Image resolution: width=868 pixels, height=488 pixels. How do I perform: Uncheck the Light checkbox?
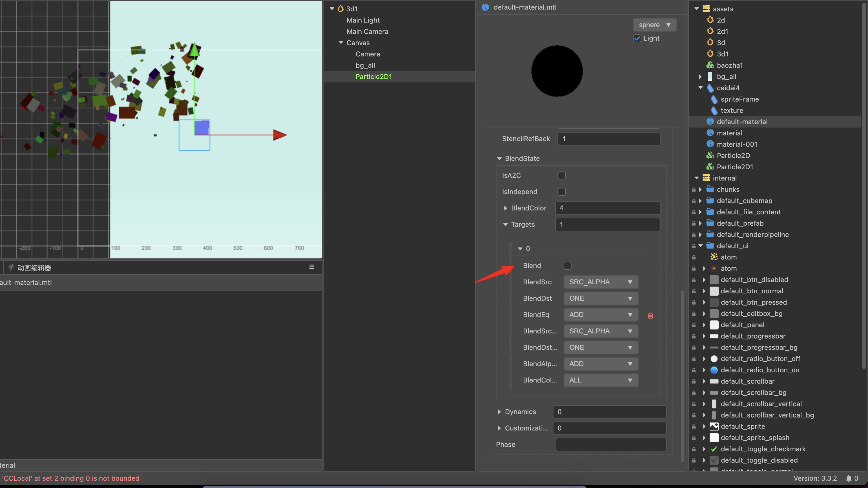(637, 38)
